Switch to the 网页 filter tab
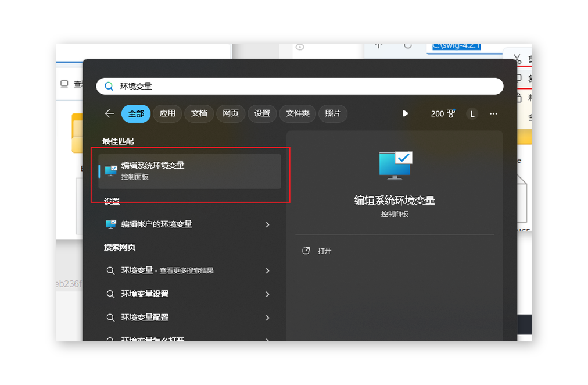The height and width of the screenshot is (385, 588). [x=231, y=113]
